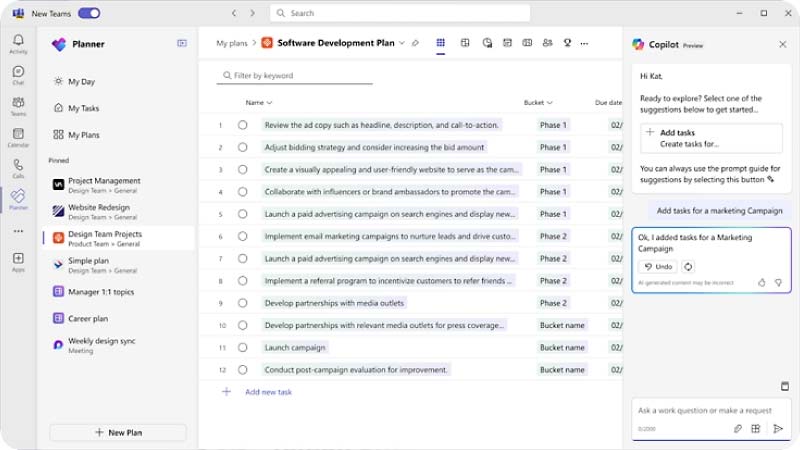Image resolution: width=800 pixels, height=450 pixels.
Task: Switch to Grid view icon
Action: point(440,43)
